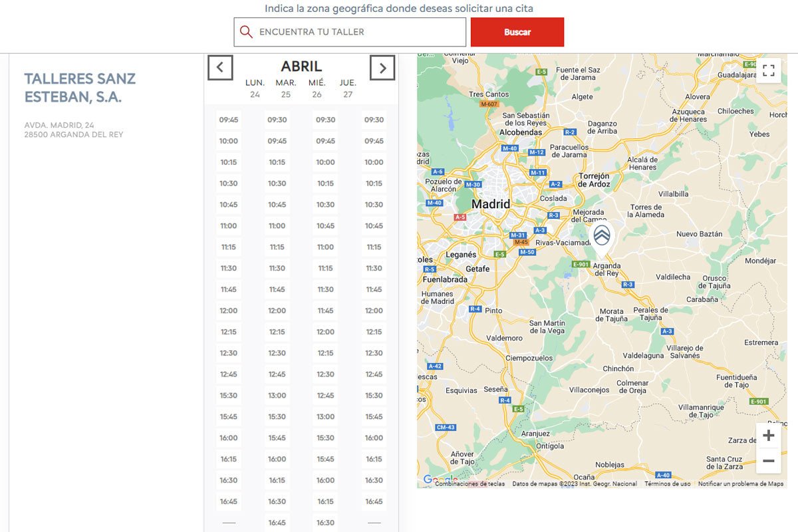Click the red Buscar button
The image size is (798, 532).
517,32
